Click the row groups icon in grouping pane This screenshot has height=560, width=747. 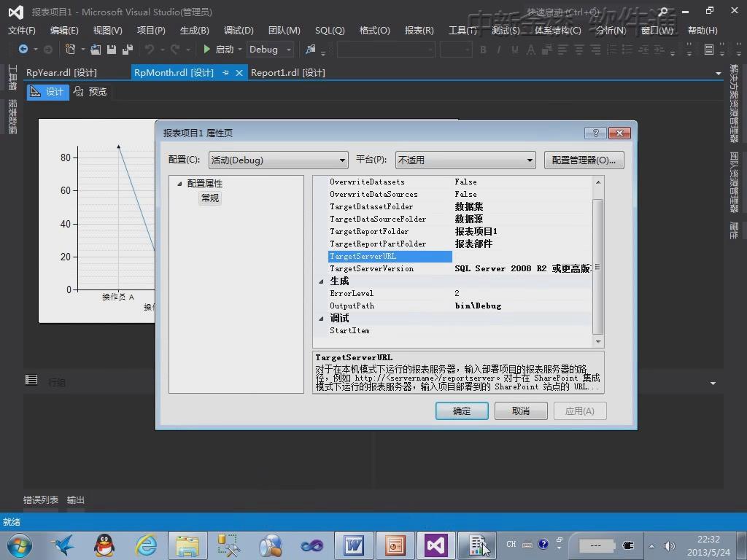(31, 379)
